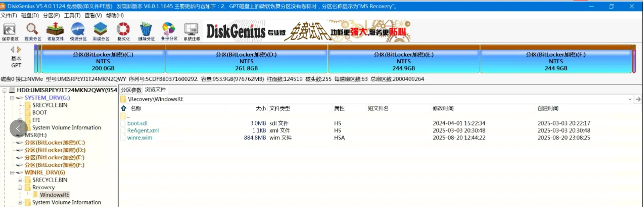Image resolution: width=644 pixels, height=207 pixels.
Task: Click the 保存更改 save changes icon
Action: 10,32
